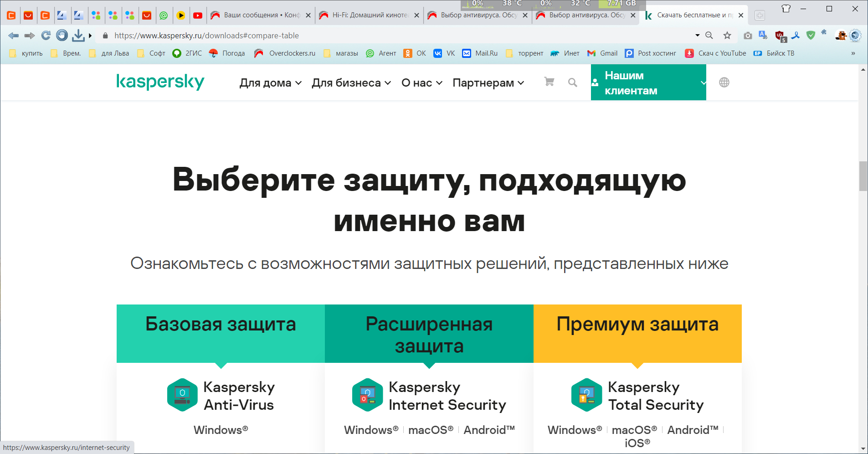
Task: Show hidden bookmarks with the » chevron
Action: point(853,53)
